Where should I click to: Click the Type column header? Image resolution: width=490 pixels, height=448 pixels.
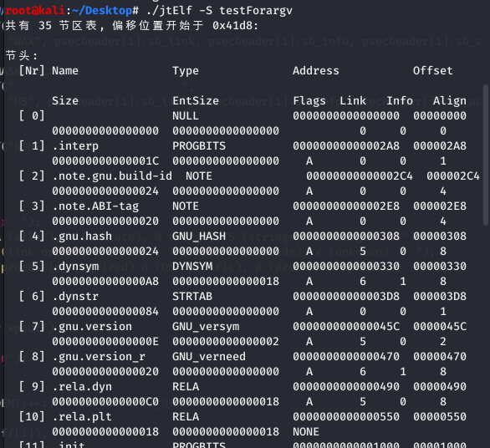[186, 71]
